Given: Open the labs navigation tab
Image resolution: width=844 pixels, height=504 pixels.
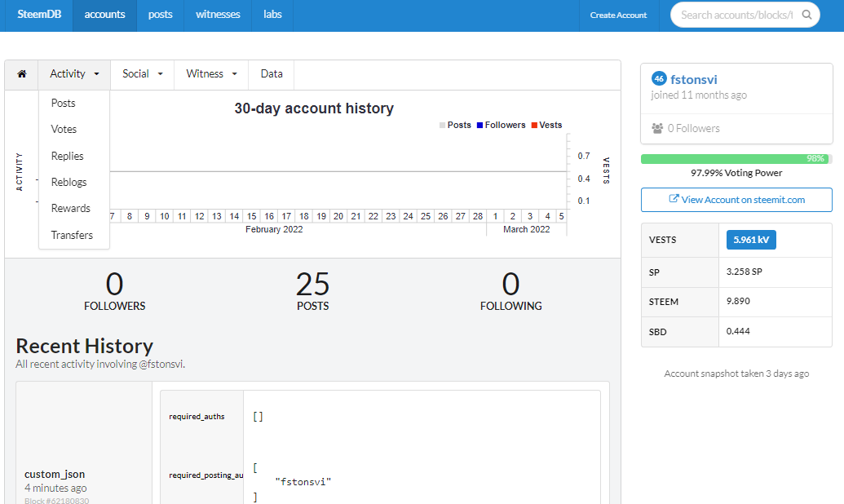Looking at the screenshot, I should 272,15.
